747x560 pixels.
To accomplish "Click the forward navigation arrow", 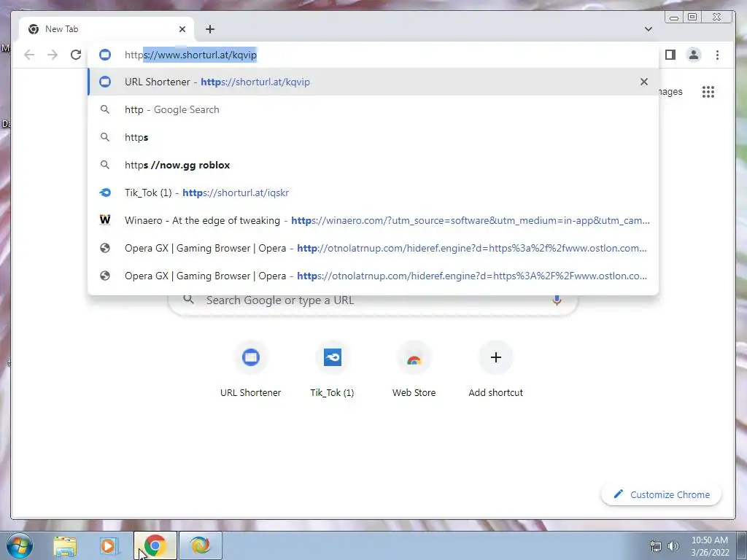I will point(53,55).
